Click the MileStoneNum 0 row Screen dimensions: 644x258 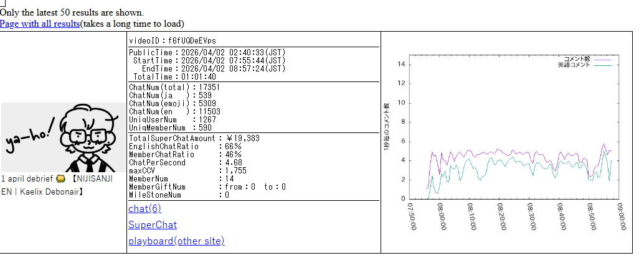(179, 195)
